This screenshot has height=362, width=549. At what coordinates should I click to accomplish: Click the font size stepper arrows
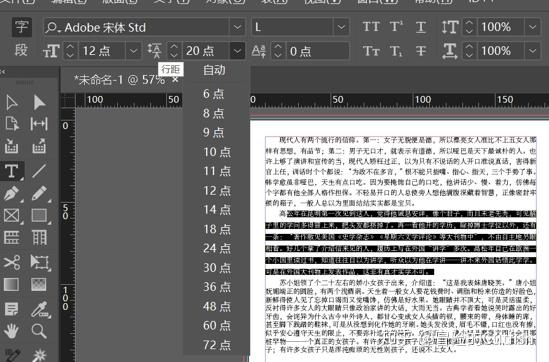(70, 51)
